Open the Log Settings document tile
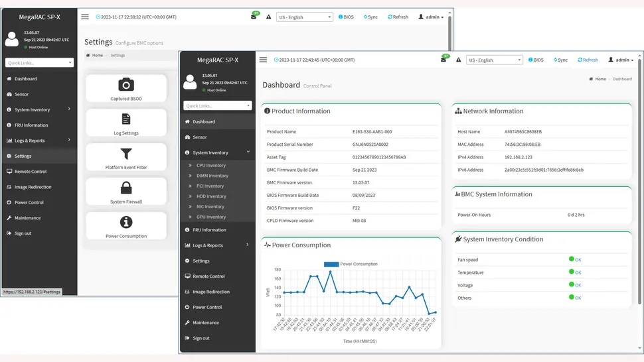 pyautogui.click(x=126, y=123)
